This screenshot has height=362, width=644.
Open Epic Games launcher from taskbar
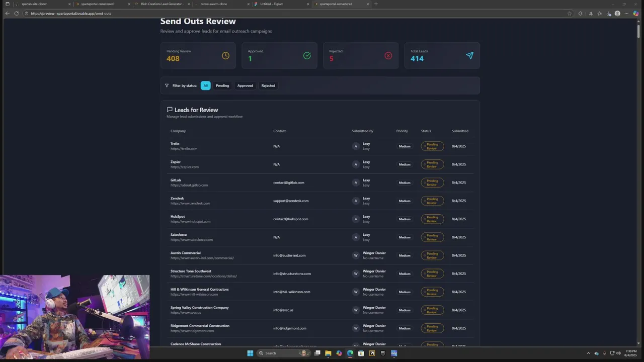383,353
